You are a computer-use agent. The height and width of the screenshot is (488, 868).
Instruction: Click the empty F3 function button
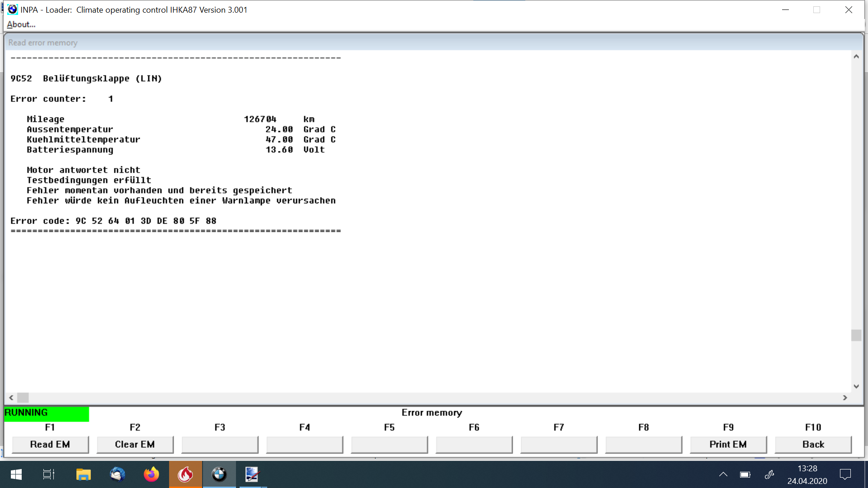coord(220,445)
